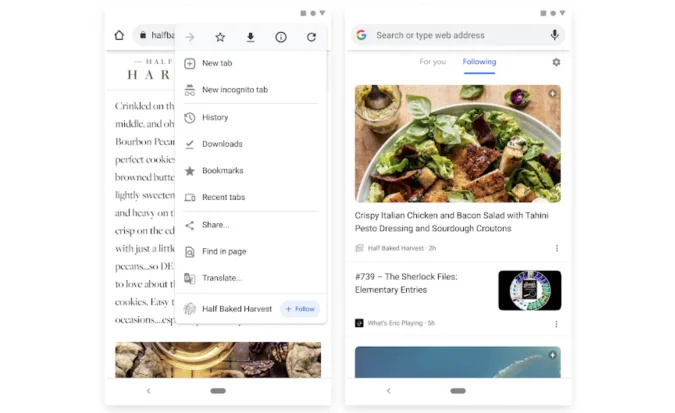The height and width of the screenshot is (413, 675).
Task: Select the Following tab
Action: pyautogui.click(x=479, y=62)
